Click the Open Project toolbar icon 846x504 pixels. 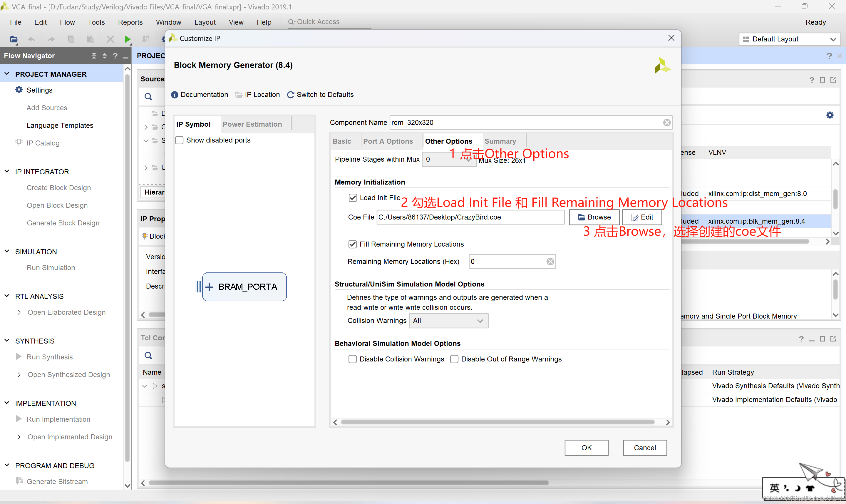click(14, 39)
